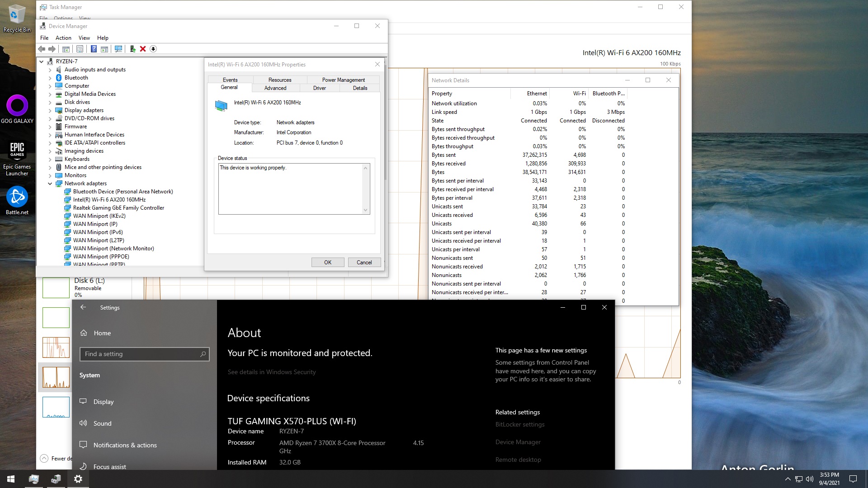This screenshot has width=868, height=488.
Task: Open Device Manager link in Related settings
Action: (x=518, y=442)
